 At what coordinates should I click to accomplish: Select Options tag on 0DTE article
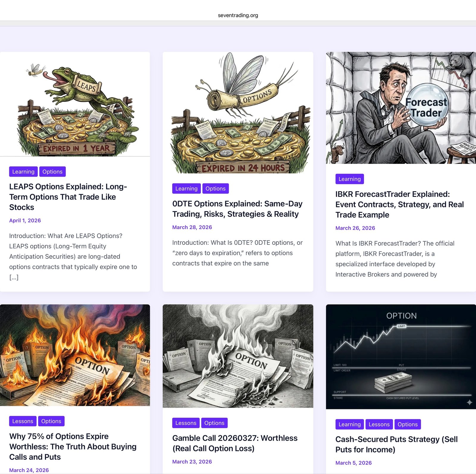click(x=215, y=188)
